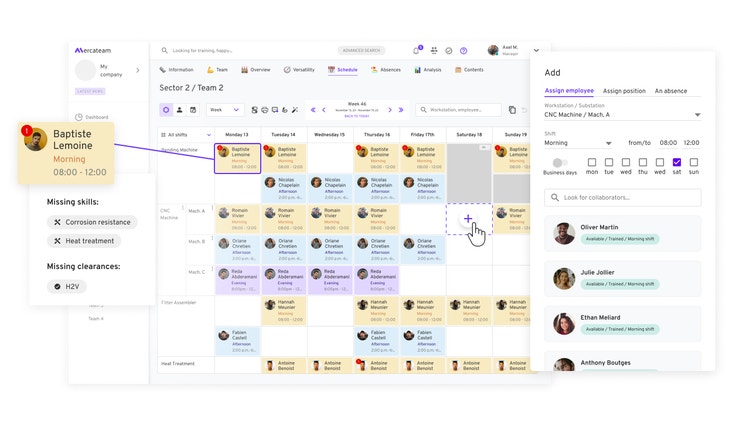This screenshot has height=422, width=750.
Task: Click the plus icon in Saturday Mach. A cell
Action: pos(468,219)
